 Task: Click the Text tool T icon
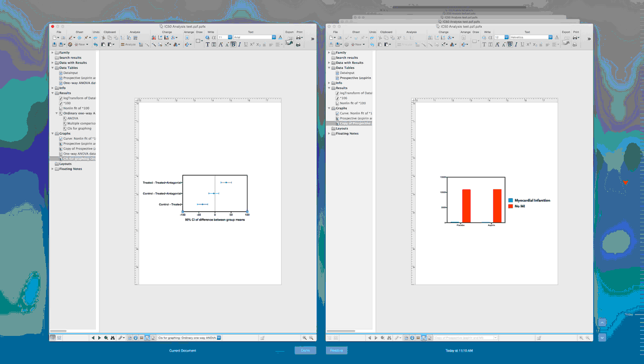pyautogui.click(x=208, y=44)
